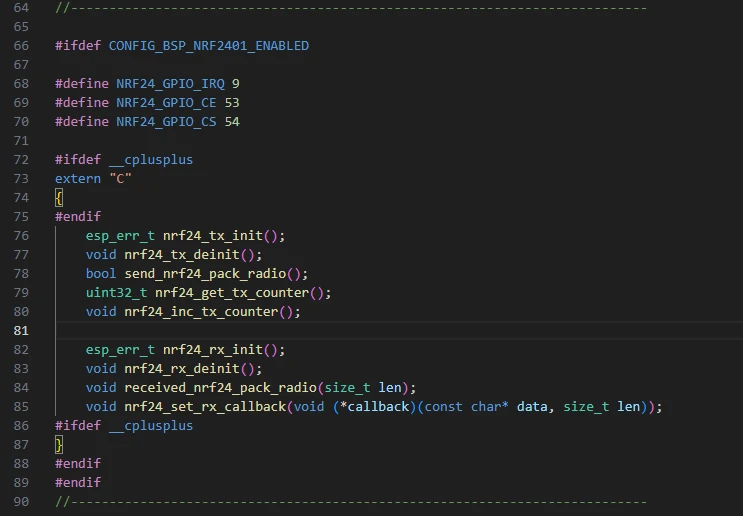Click the NRF24_GPIO_CE define name

[x=165, y=103]
